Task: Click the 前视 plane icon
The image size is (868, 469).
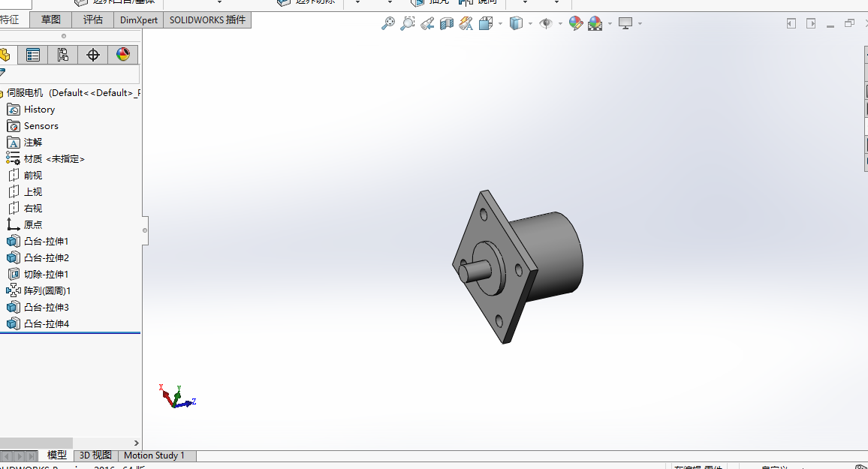Action: tap(14, 176)
